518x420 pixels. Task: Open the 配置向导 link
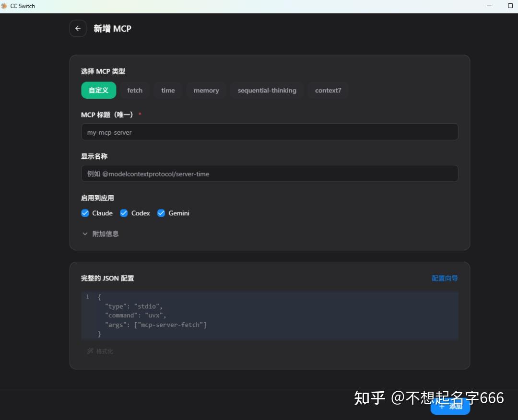(x=445, y=278)
